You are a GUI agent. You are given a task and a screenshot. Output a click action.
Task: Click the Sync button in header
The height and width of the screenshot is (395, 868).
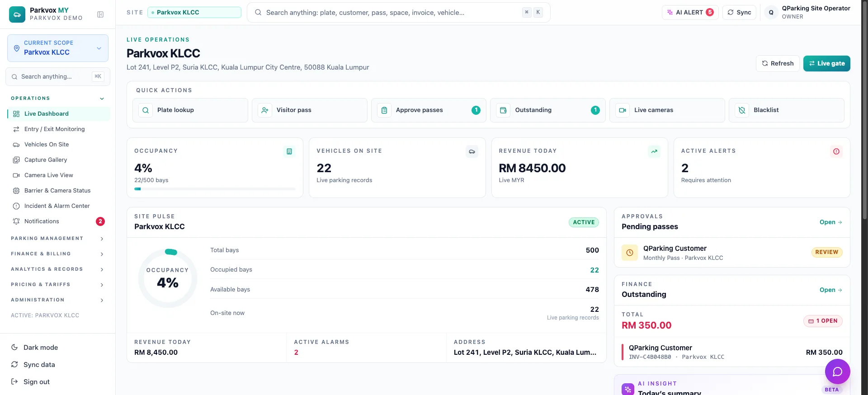point(739,13)
